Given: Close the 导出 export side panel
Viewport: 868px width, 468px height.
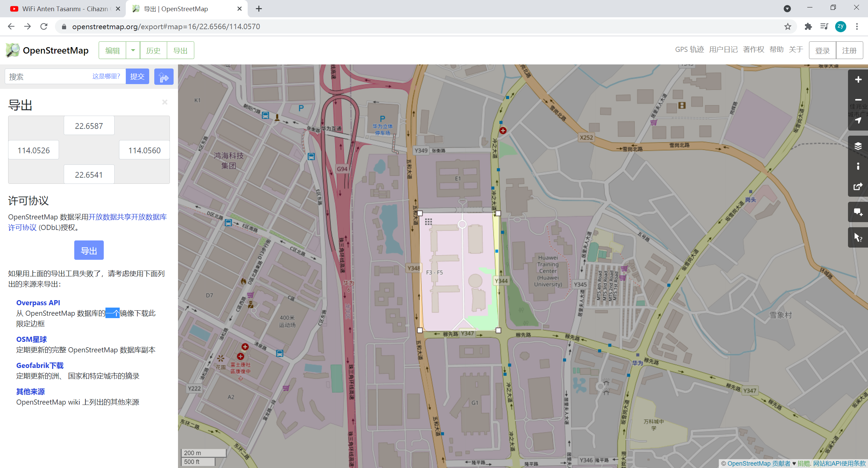Looking at the screenshot, I should pyautogui.click(x=165, y=102).
